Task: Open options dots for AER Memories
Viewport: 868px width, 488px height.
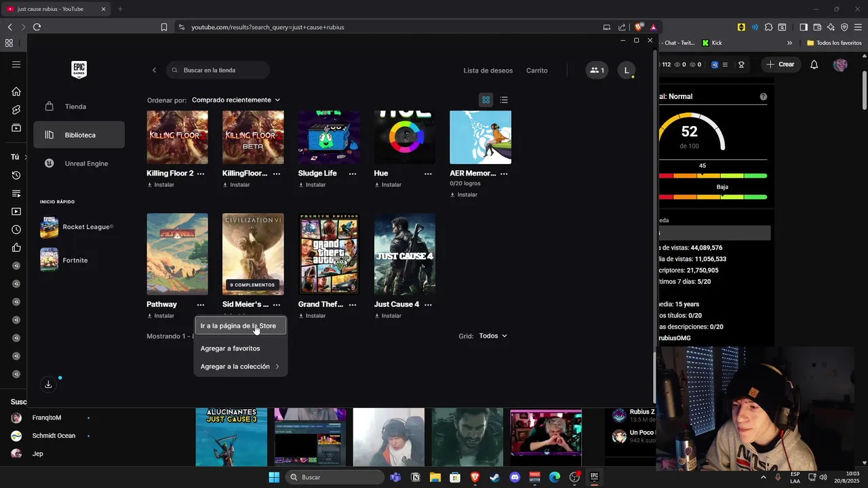Action: (x=504, y=174)
